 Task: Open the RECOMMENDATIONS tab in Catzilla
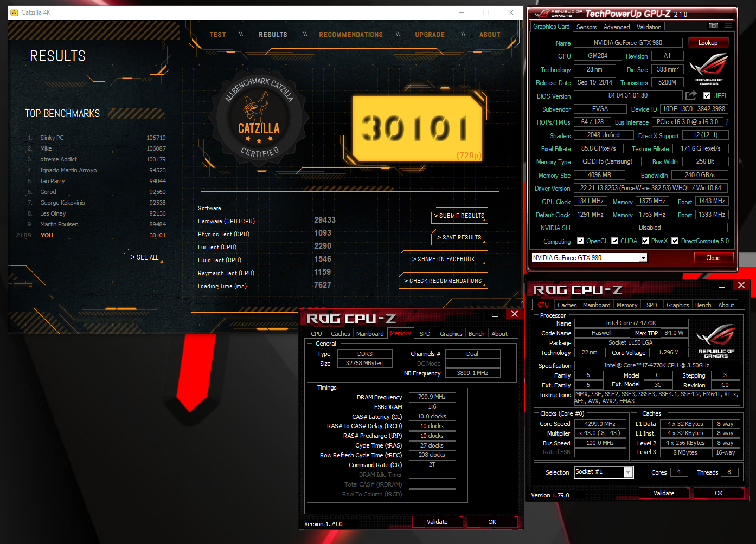tap(351, 35)
